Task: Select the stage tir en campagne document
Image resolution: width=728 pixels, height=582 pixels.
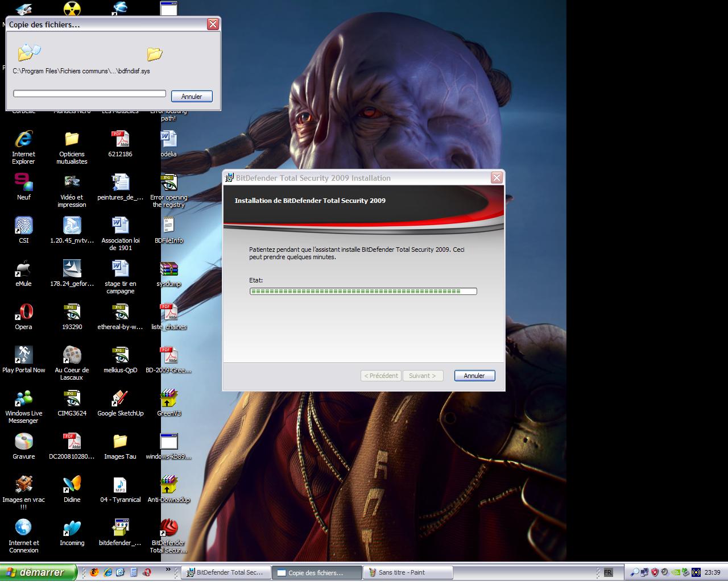Action: tap(120, 277)
